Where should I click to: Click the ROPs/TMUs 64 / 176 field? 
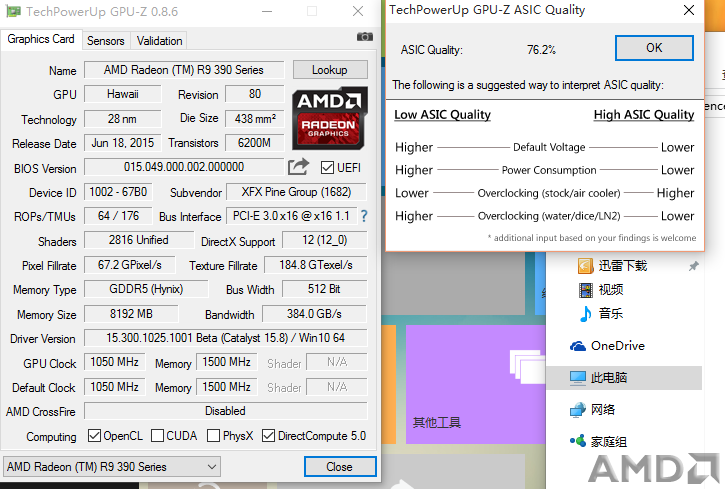[118, 216]
